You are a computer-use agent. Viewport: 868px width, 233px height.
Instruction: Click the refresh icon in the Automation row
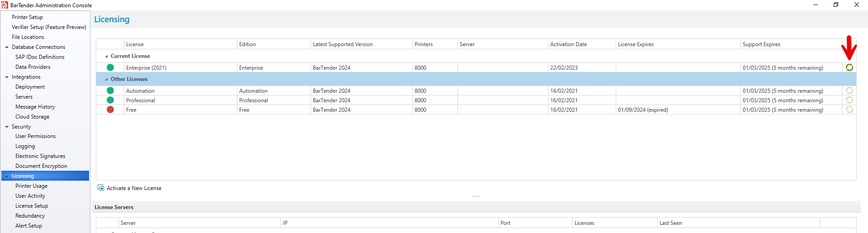(x=849, y=90)
